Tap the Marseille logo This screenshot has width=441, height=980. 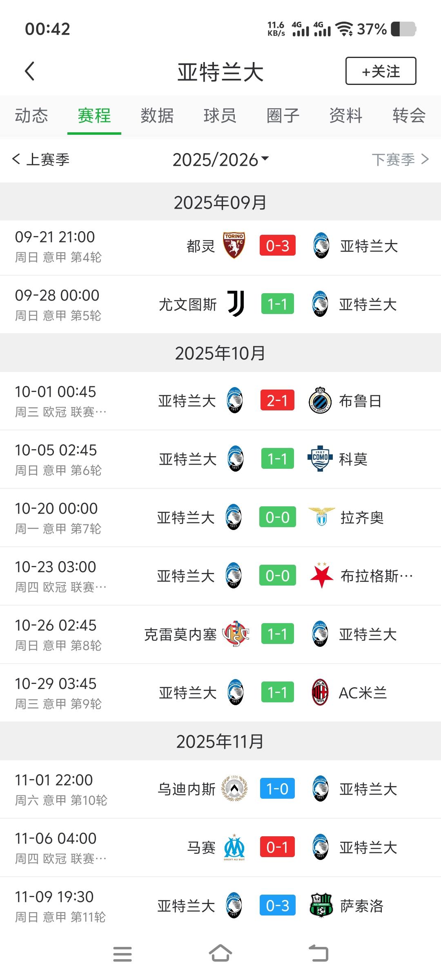(x=234, y=847)
